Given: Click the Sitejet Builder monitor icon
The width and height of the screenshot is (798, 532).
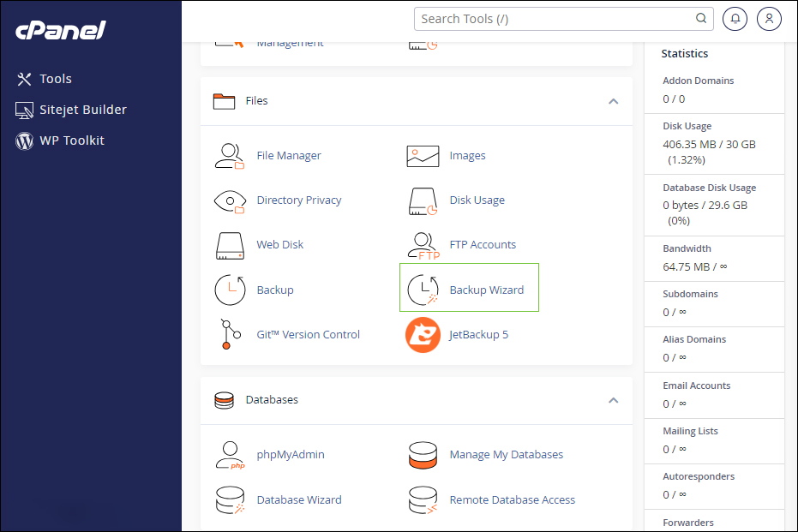Looking at the screenshot, I should 24,110.
